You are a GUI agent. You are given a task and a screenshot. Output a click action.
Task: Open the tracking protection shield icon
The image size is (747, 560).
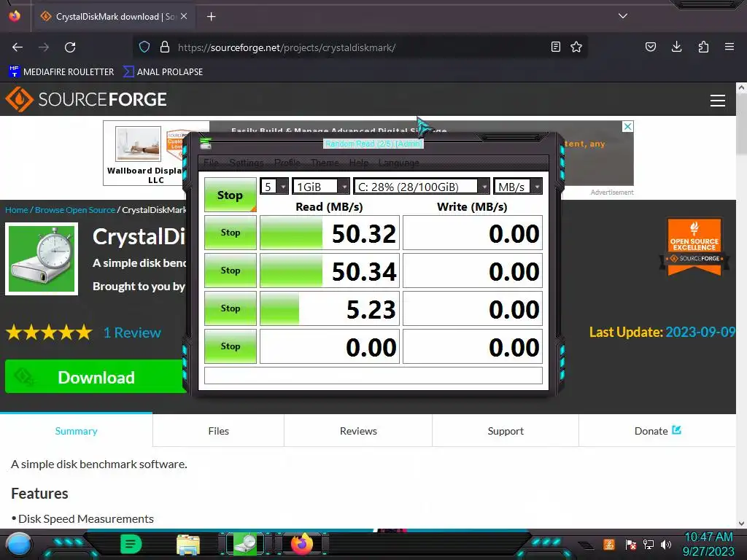click(144, 47)
